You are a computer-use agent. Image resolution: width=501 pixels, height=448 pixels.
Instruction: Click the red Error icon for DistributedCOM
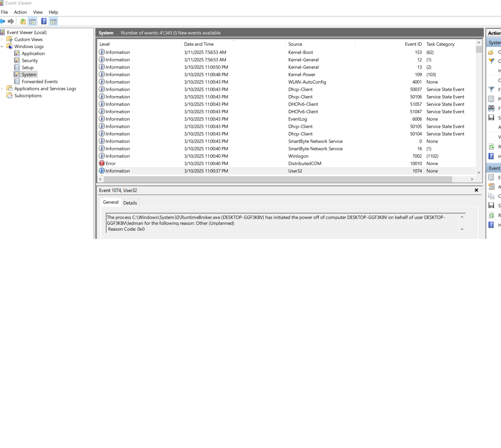tap(102, 163)
